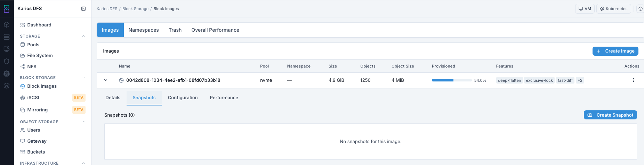Image resolution: width=644 pixels, height=165 pixels.
Task: Collapse the INFRASTRUCTURE section chevron
Action: 83,163
